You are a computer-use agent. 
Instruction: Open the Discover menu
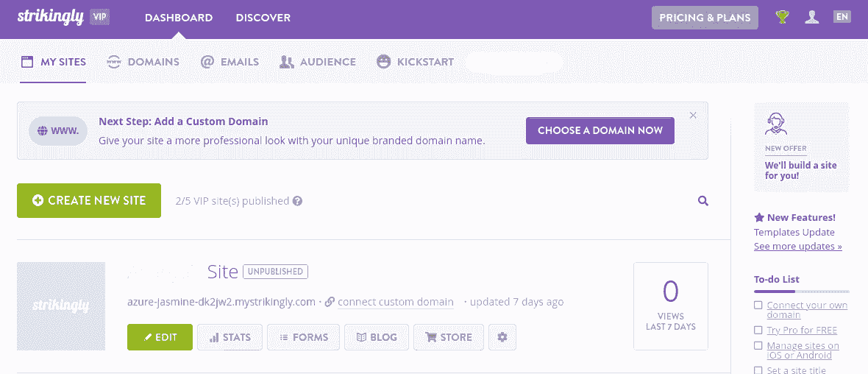[x=263, y=18]
